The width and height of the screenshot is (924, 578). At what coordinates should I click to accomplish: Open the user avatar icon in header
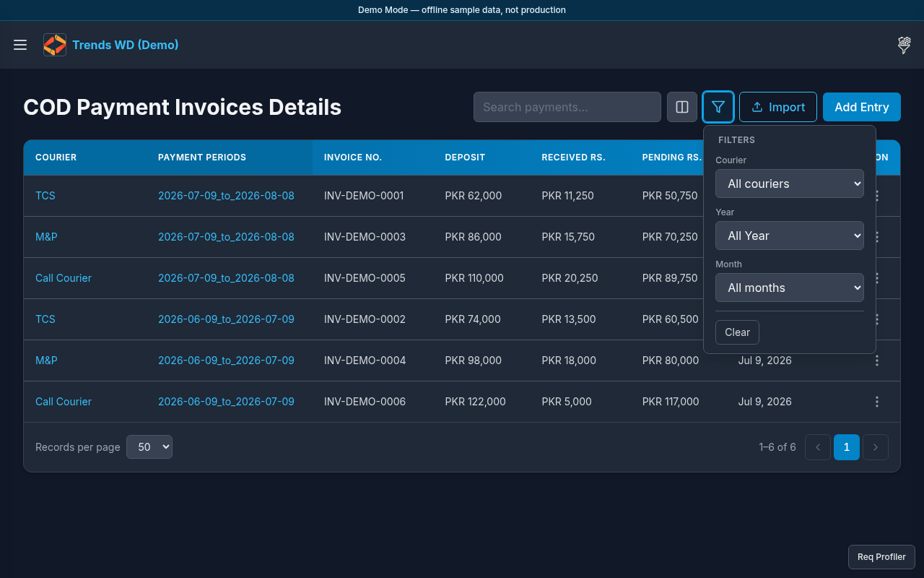(904, 45)
